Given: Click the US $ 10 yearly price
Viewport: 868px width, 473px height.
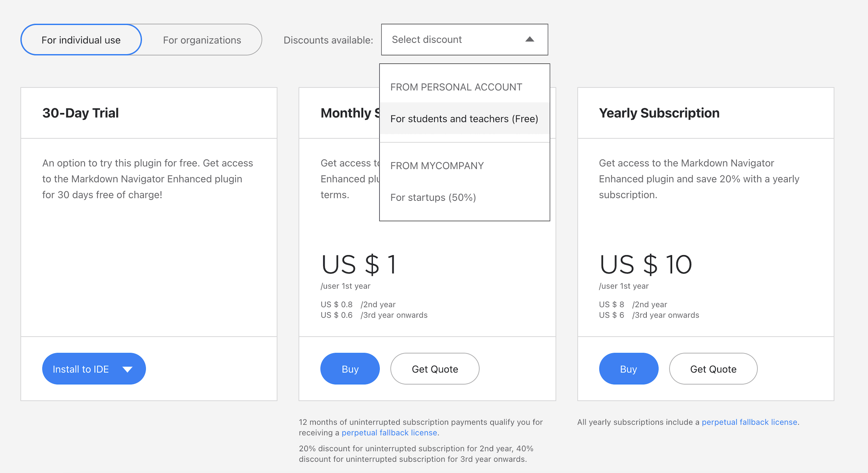Looking at the screenshot, I should (646, 264).
